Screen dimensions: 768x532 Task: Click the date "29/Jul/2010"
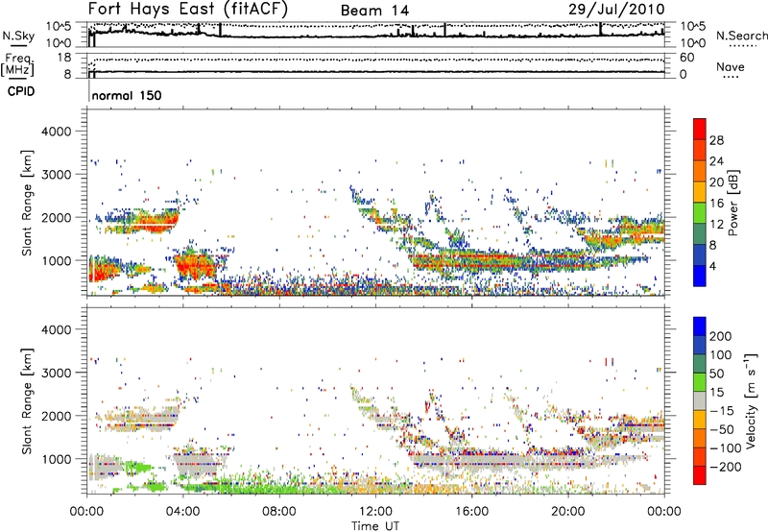pyautogui.click(x=616, y=10)
